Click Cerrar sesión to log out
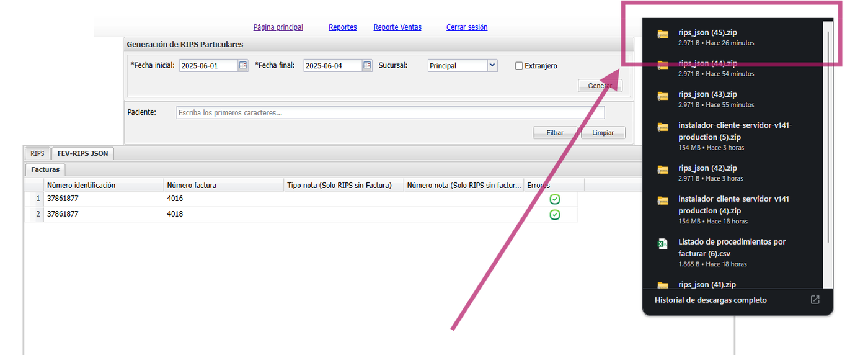Screen dimensions: 868x355 tap(467, 27)
